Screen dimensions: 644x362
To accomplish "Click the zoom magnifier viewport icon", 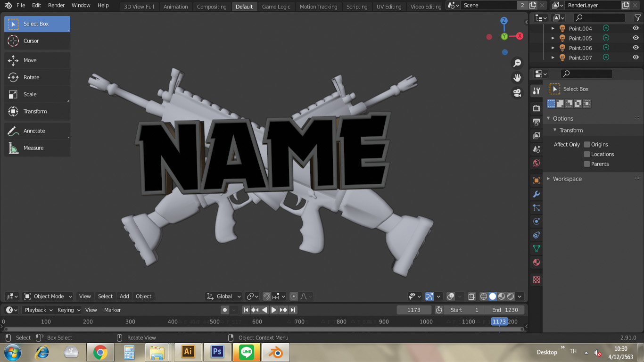I will [517, 63].
